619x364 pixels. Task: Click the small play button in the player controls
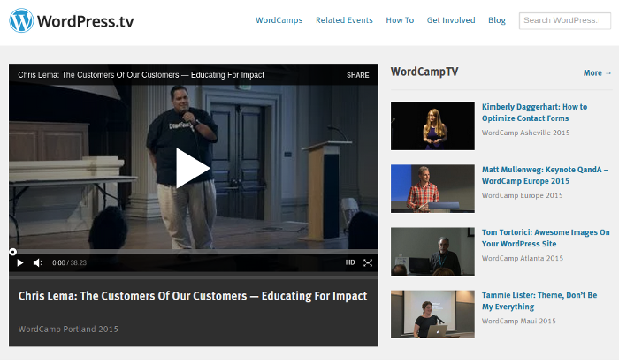pyautogui.click(x=20, y=262)
